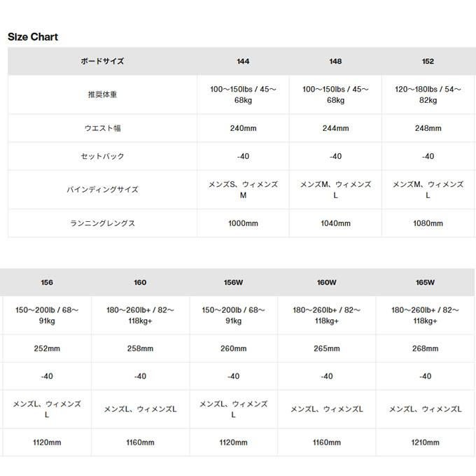Select the バインディングサイズ row label
Screen dimensions: 476x476
(101, 190)
